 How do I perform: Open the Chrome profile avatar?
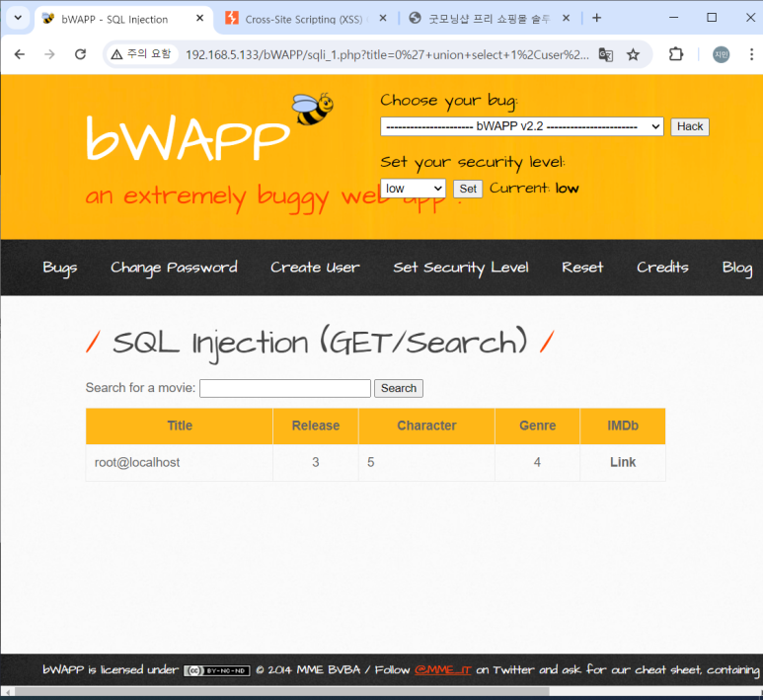(x=722, y=54)
